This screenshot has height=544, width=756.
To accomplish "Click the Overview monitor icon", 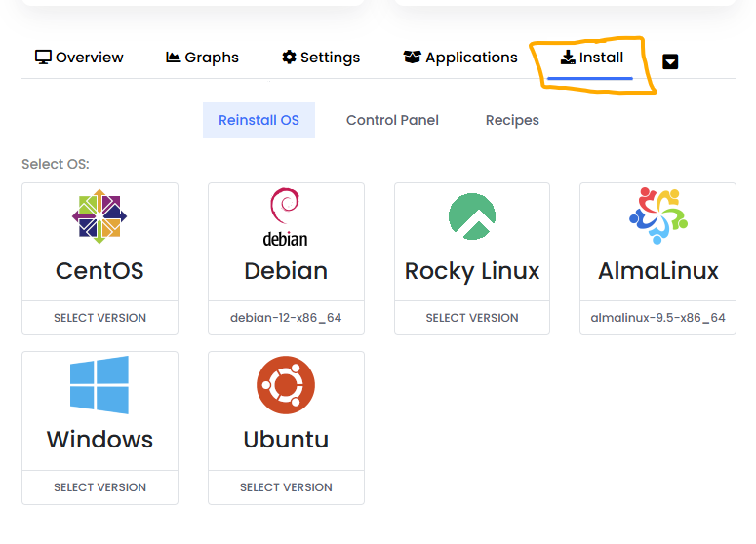I will click(x=43, y=58).
